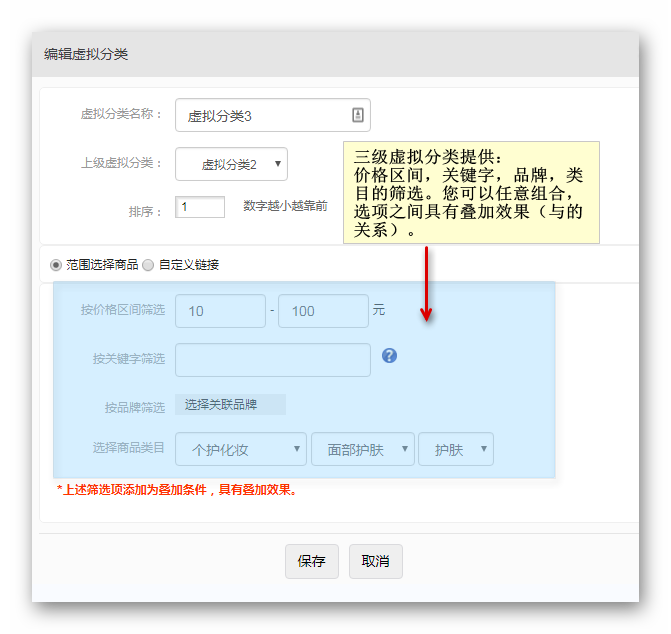Image resolution: width=671 pixels, height=634 pixels.
Task: Open the 上级虚拟分类 dropdown showing 虚拟分类2
Action: click(x=231, y=164)
